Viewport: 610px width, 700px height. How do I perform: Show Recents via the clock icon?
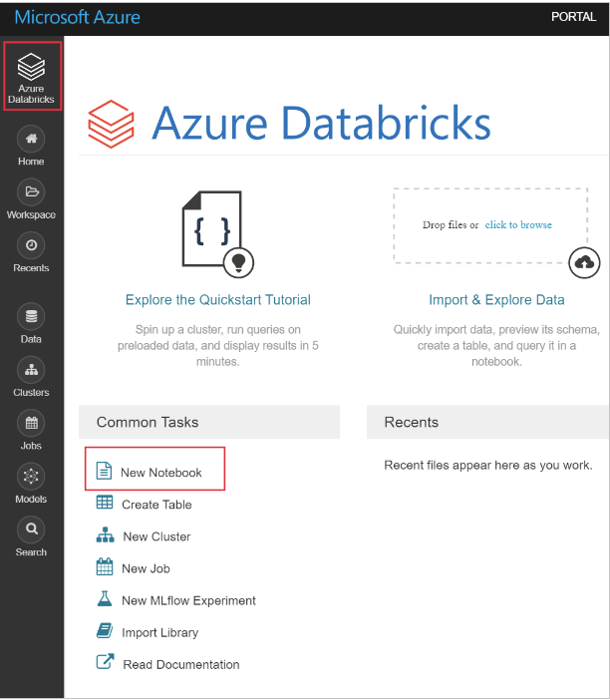click(x=31, y=245)
